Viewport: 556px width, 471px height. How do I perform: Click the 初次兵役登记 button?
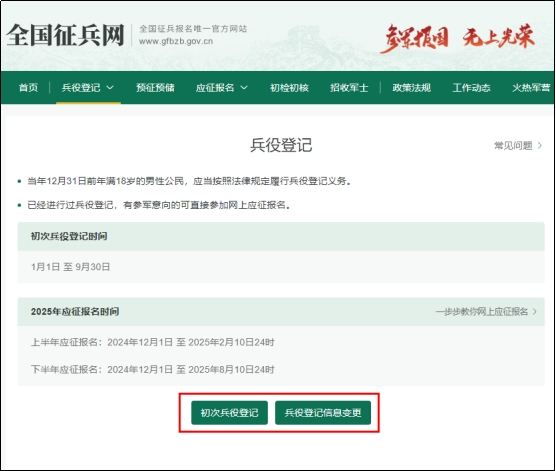(x=229, y=413)
